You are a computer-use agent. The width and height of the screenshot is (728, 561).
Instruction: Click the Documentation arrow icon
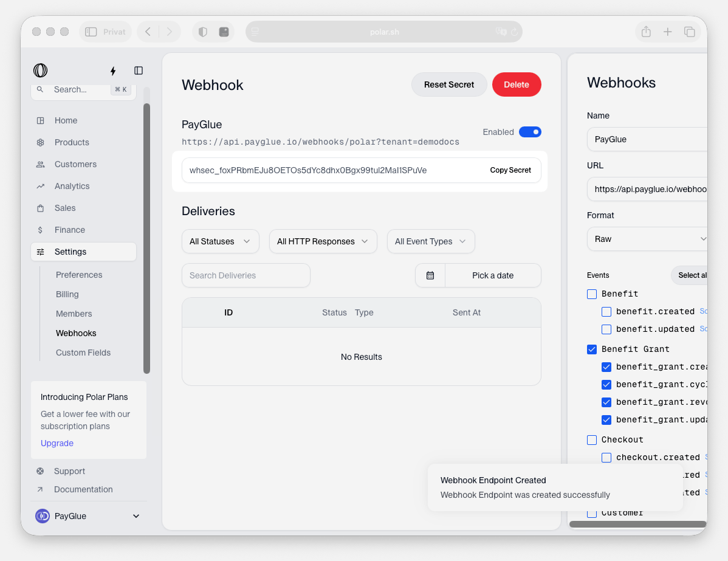click(x=40, y=489)
